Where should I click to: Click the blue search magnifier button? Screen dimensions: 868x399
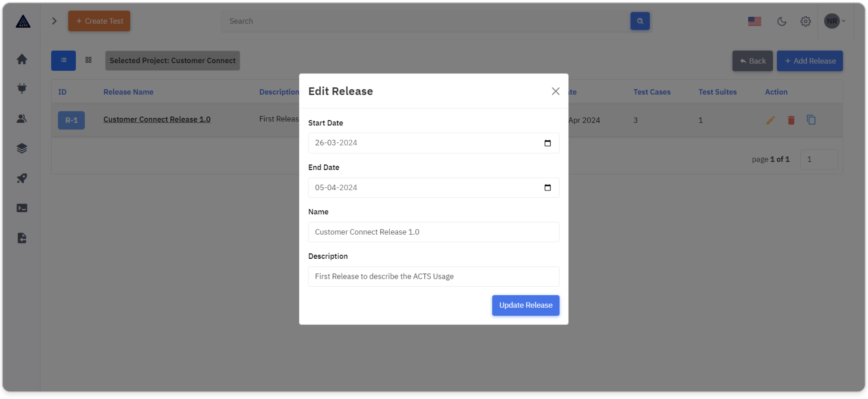[x=640, y=21]
